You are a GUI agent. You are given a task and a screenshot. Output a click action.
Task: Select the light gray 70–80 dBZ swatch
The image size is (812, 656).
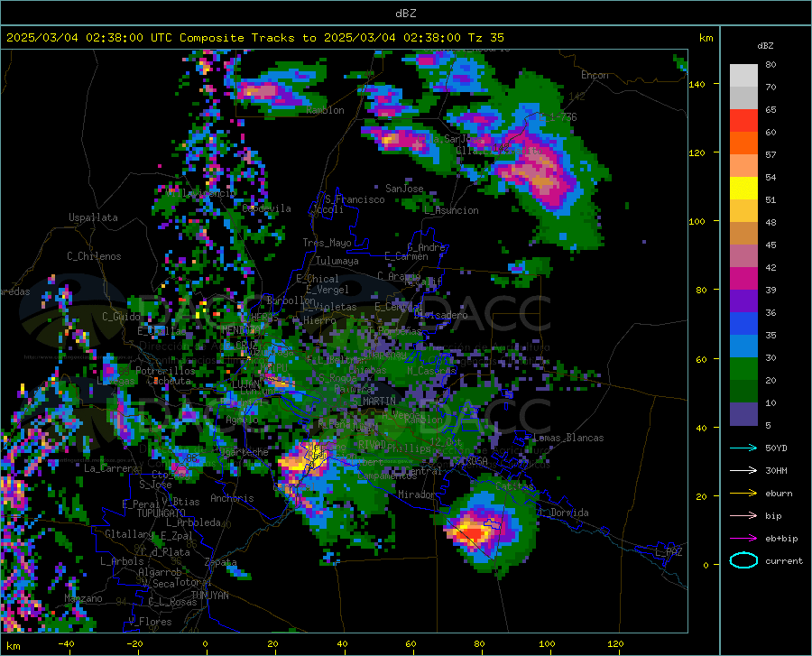(743, 76)
